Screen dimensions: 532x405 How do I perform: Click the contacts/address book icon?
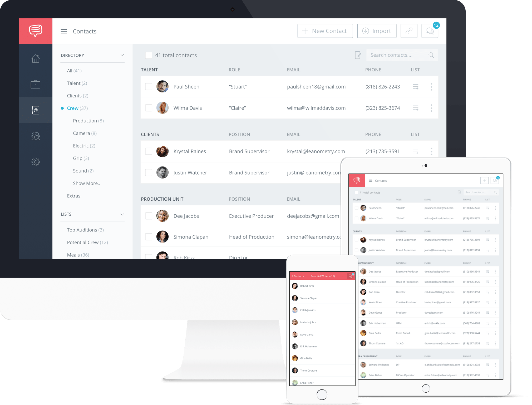click(x=36, y=109)
